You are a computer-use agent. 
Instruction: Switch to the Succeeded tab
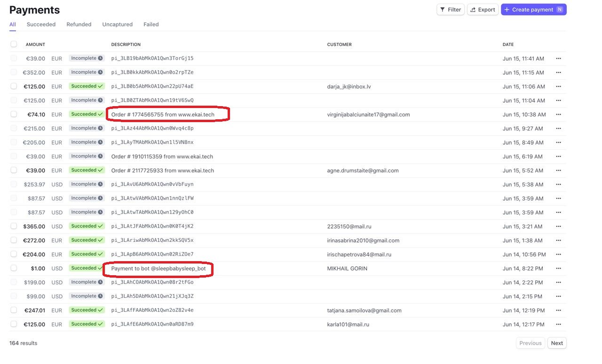click(x=41, y=24)
